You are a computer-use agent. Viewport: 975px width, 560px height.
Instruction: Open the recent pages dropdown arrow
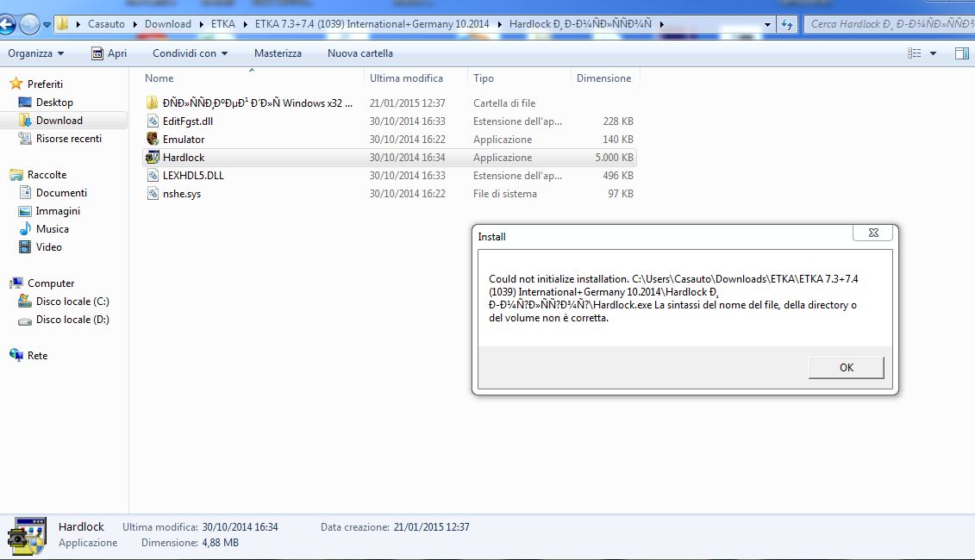coord(47,25)
